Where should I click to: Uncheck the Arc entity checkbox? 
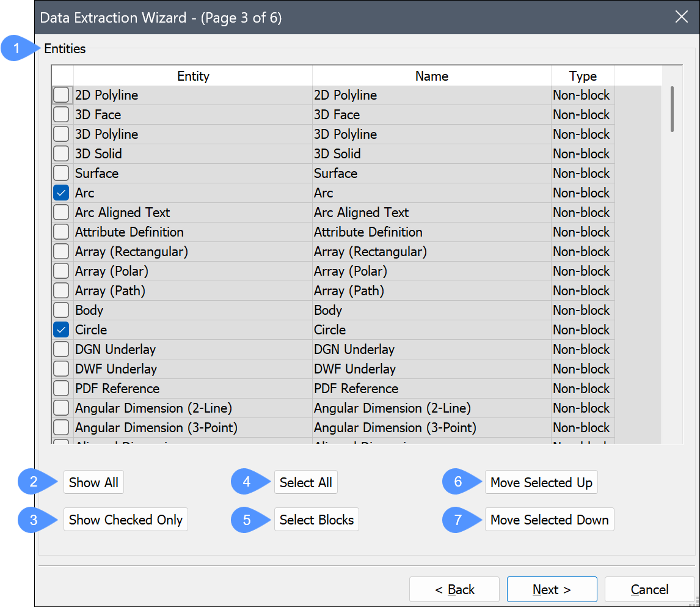[x=61, y=193]
